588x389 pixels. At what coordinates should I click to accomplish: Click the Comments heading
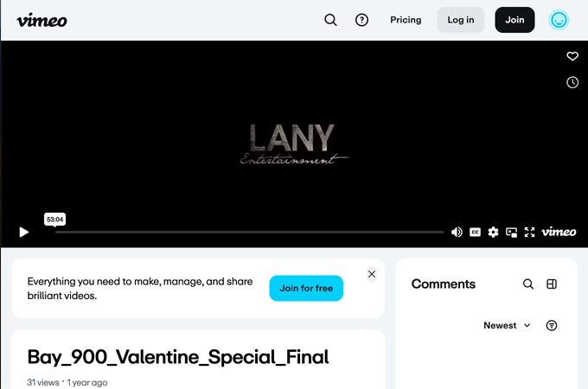(x=444, y=284)
